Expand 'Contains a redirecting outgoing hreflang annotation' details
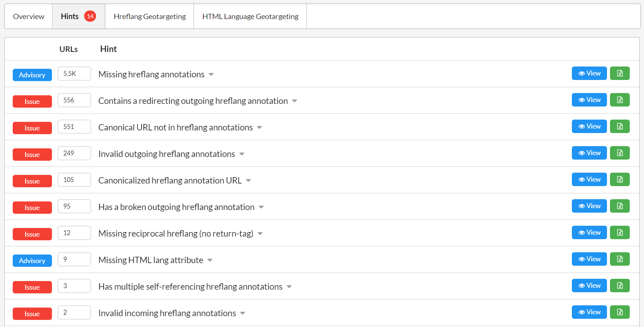The image size is (644, 327). coord(295,101)
